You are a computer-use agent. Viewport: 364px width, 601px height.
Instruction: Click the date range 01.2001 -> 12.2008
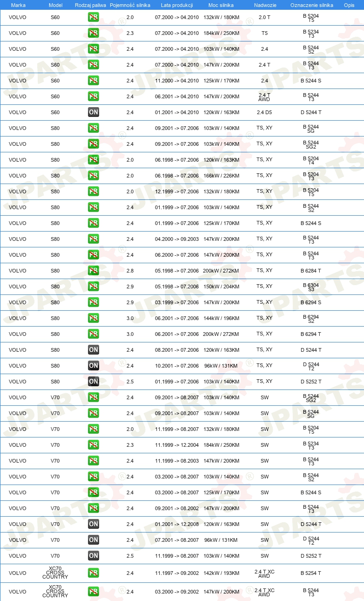click(x=177, y=525)
